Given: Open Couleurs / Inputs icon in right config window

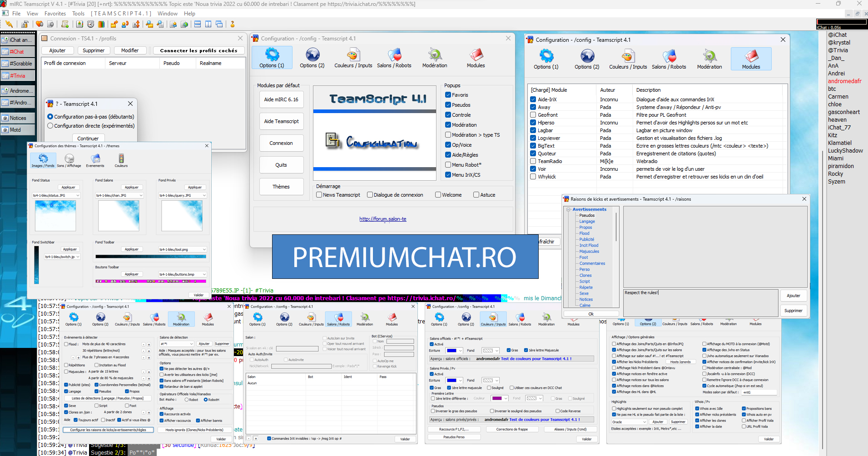Looking at the screenshot, I should point(628,59).
